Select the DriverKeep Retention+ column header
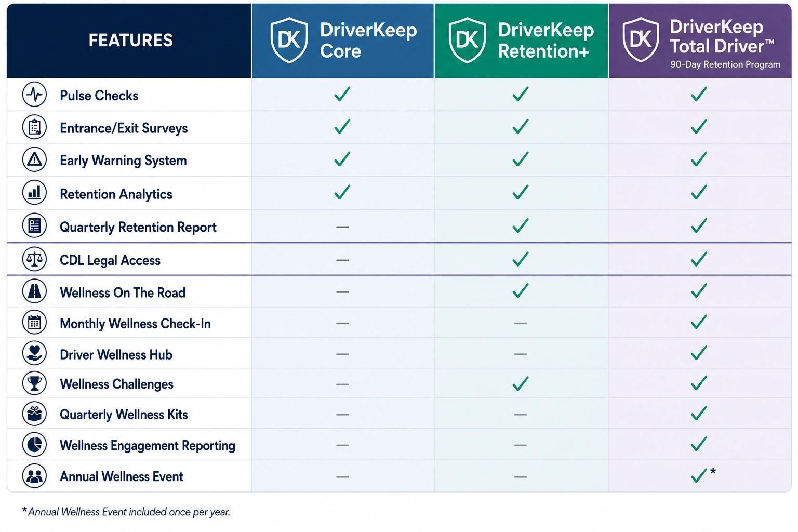 [521, 41]
